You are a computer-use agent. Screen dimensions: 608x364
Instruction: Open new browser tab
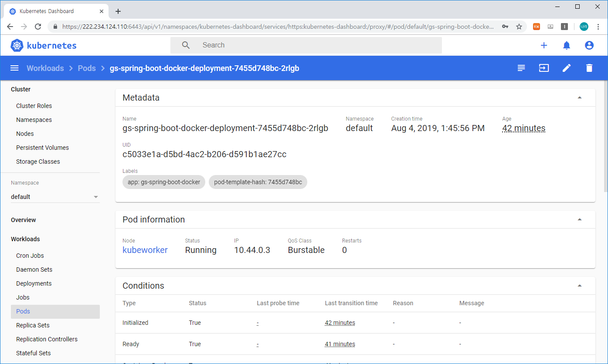(x=118, y=11)
